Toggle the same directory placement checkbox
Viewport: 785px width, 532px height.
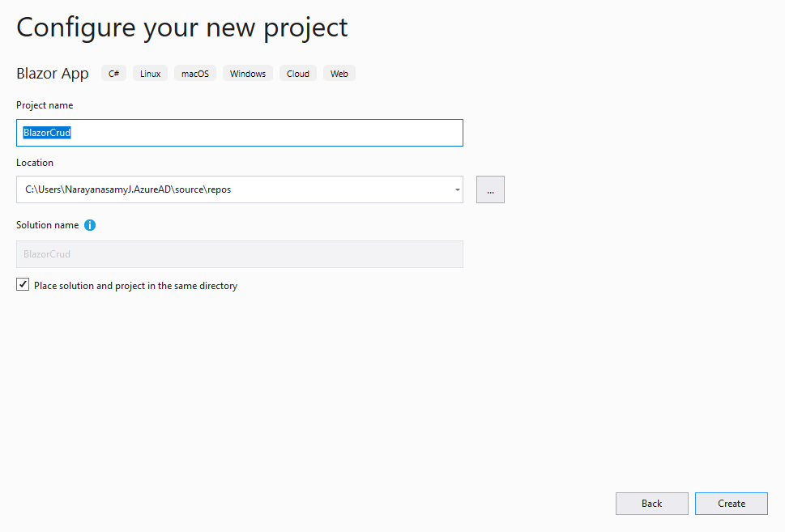coord(23,285)
